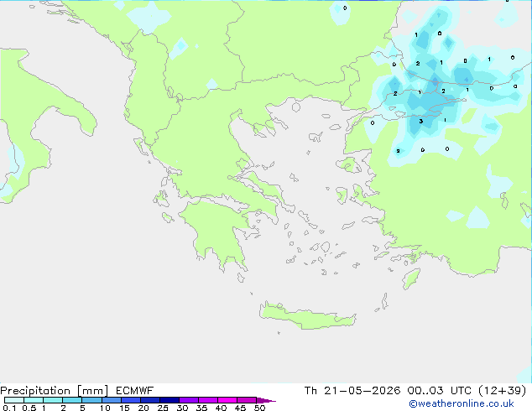This screenshot has width=532, height=411.
Task: Click the 15–20 mm legend swatch
Action: (x=130, y=400)
